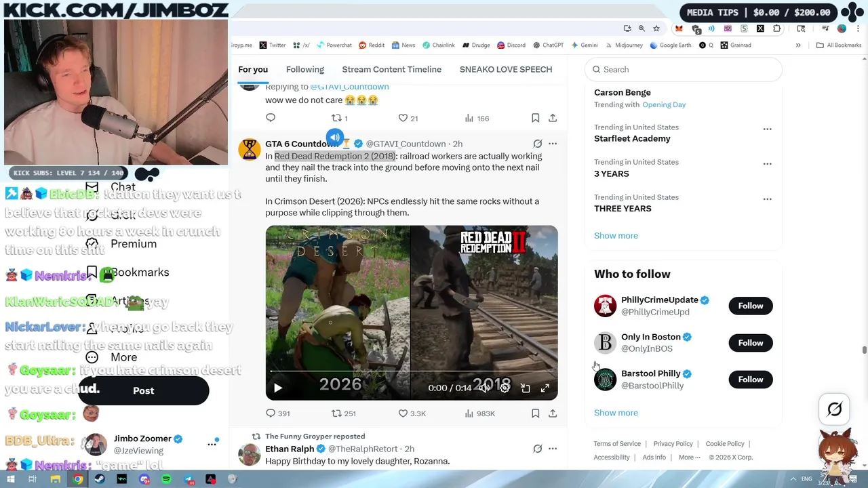Viewport: 868px width, 488px height.
Task: Open Chrome extensions puzzle icon
Action: click(x=777, y=28)
